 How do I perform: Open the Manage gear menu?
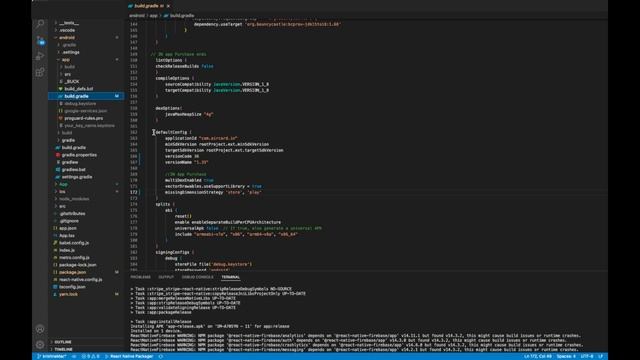[x=40, y=344]
